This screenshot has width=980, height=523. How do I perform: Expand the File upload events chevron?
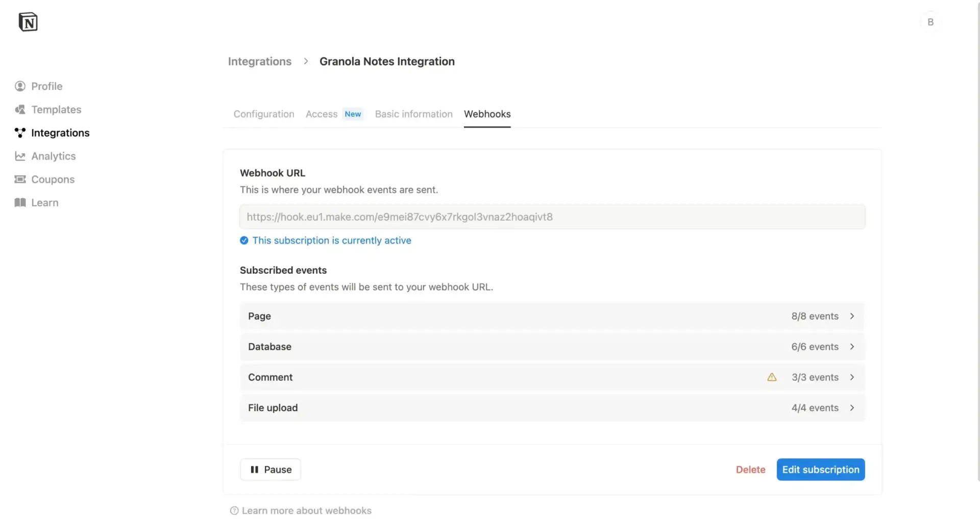(x=852, y=408)
